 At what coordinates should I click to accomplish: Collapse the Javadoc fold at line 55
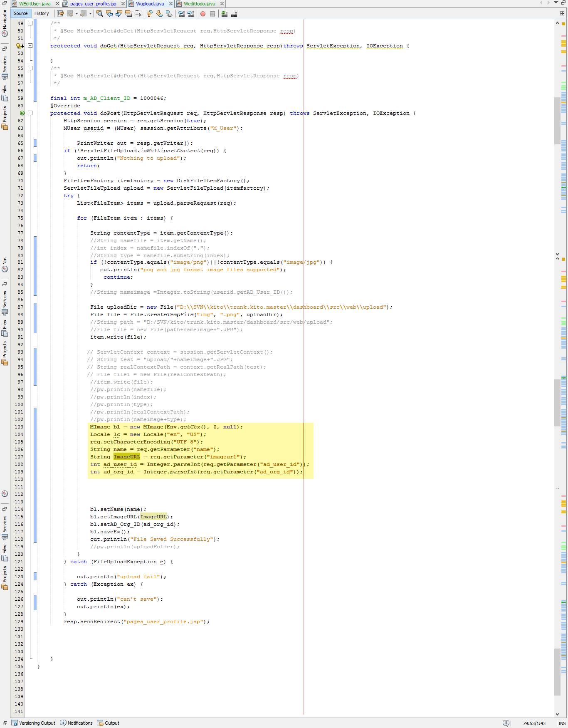pos(30,68)
